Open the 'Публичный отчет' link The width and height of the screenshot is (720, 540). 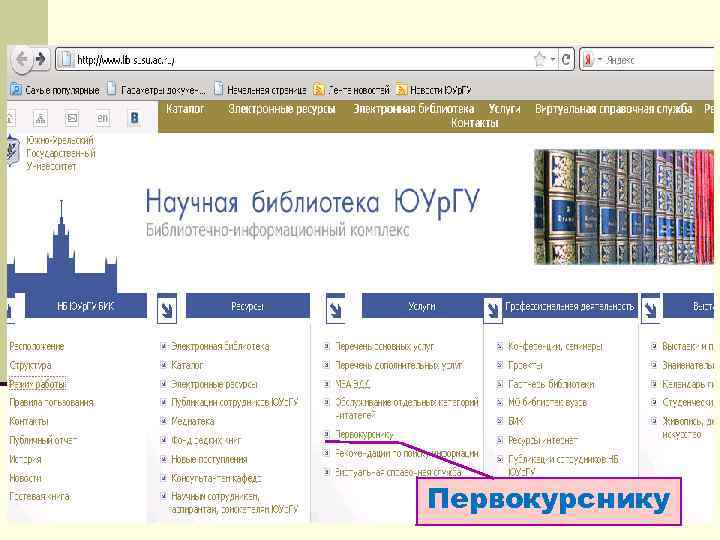coord(43,440)
